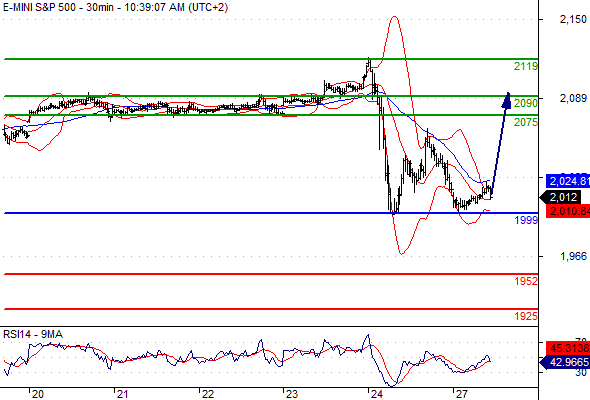Screen dimensions: 590x400
Task: Select the 1952 red support label
Action: 526,281
